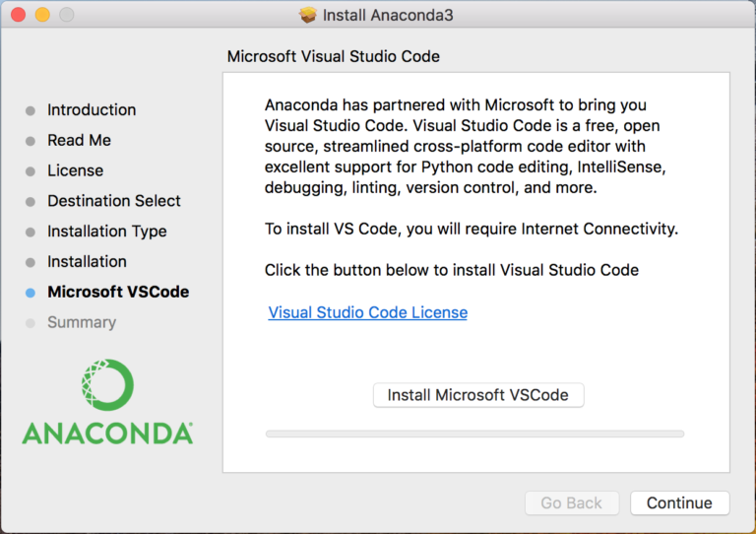Screen dimensions: 756x534
Task: Select the Microsoft VSCode step
Action: pos(118,292)
